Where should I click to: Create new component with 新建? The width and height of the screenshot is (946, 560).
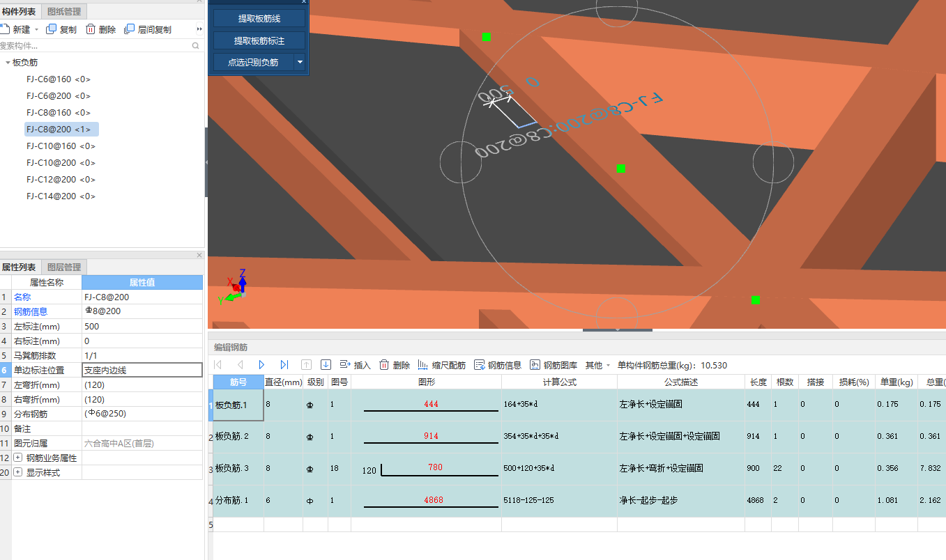15,29
